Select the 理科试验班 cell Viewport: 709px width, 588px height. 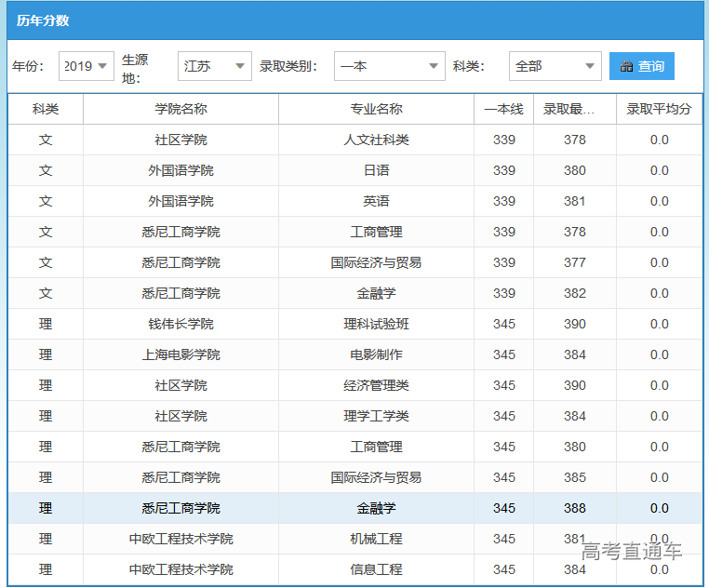pos(376,324)
